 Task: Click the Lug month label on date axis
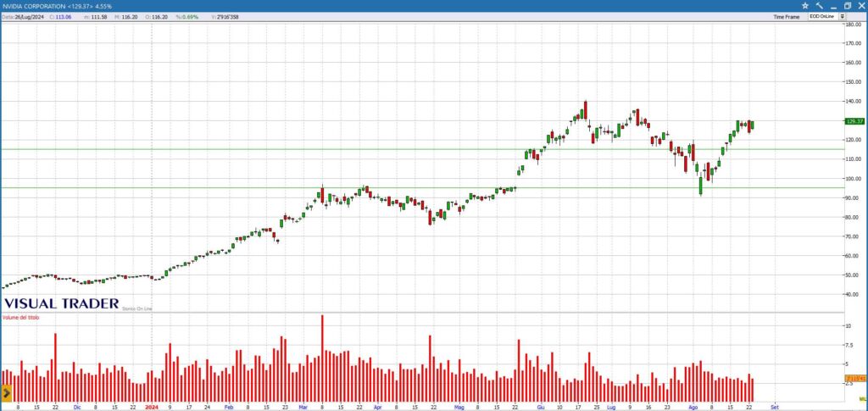tap(610, 407)
